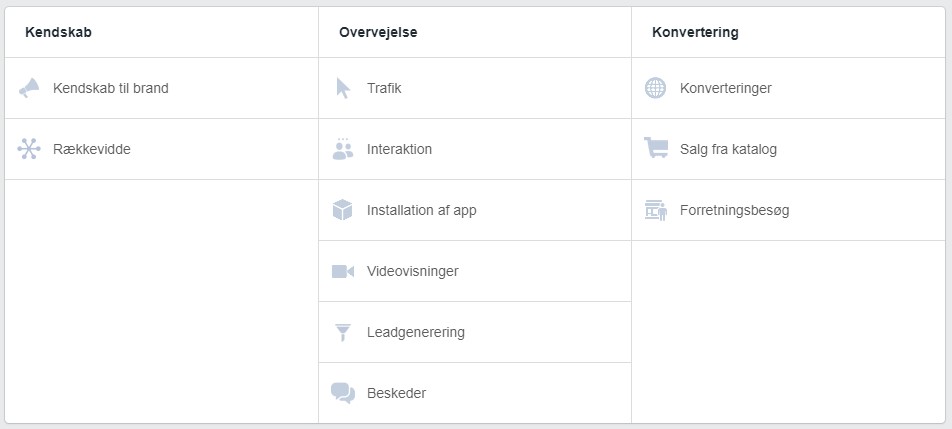Click the storefront Forretningsbesøg icon

click(656, 210)
